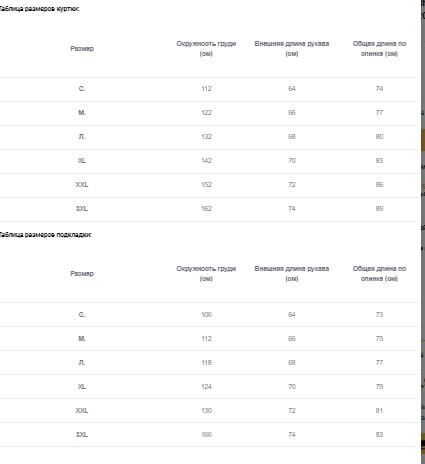
Task: Select the jacket table 'Размер' column header
Action: coord(82,49)
